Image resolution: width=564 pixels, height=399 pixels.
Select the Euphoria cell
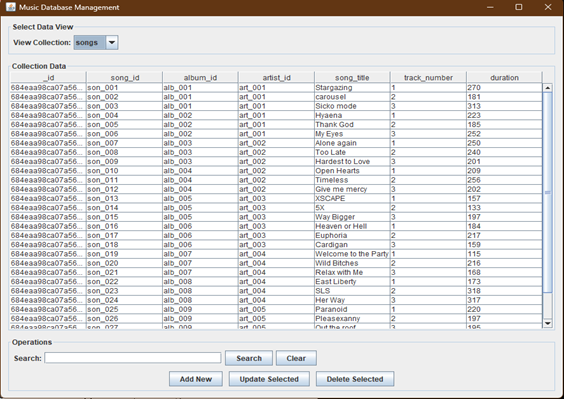tap(352, 236)
